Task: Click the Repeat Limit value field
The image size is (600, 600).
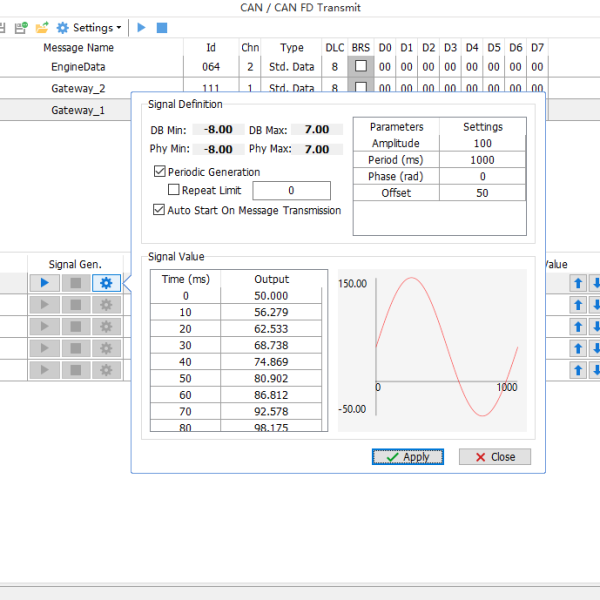Action: (x=291, y=191)
